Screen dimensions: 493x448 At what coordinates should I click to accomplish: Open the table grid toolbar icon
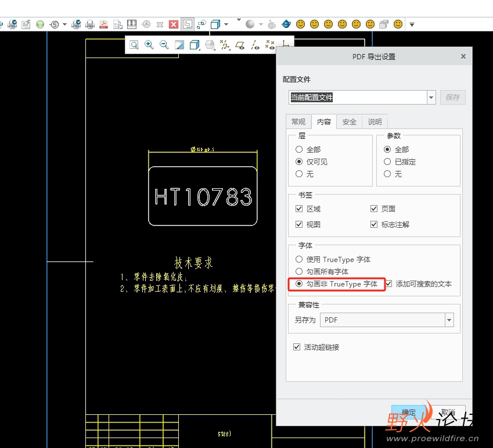[132, 24]
